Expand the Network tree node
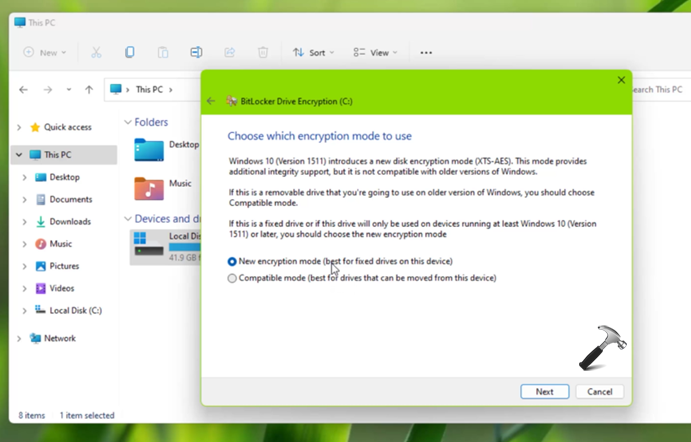The image size is (691, 442). [19, 339]
